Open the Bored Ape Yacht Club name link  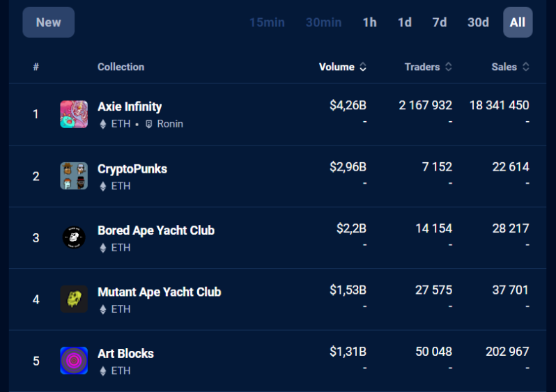pos(156,230)
